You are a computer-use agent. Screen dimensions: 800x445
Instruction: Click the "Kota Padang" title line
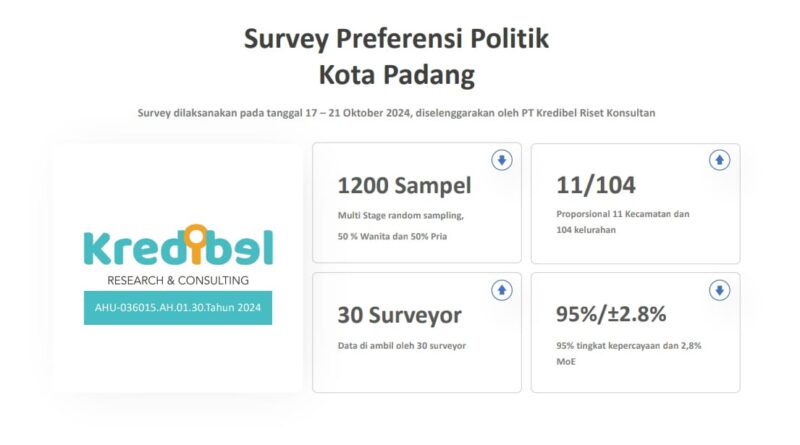point(396,75)
